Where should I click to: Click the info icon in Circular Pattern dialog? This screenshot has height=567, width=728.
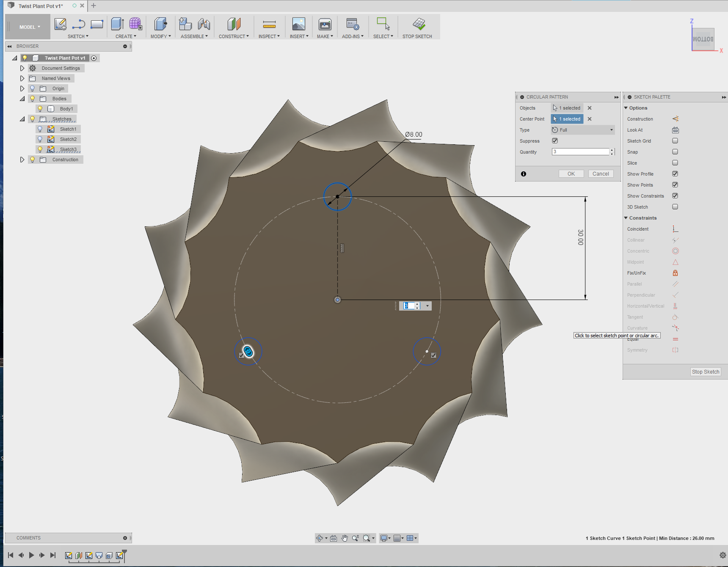[524, 174]
